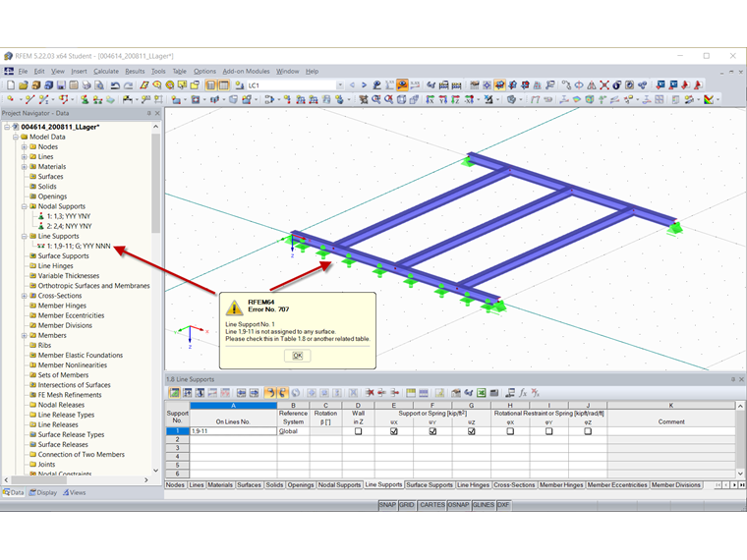This screenshot has width=747, height=560.
Task: Uncheck the uX support checkbox
Action: 394,431
